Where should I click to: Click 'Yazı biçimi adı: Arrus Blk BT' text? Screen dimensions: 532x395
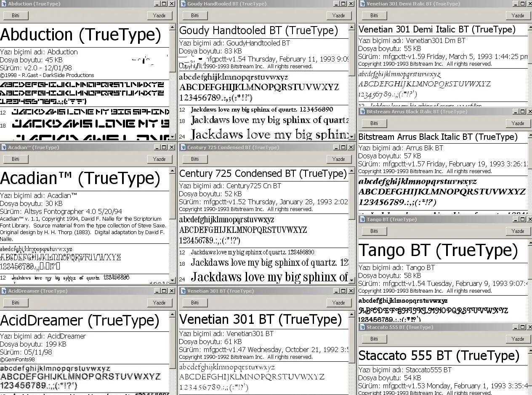point(401,148)
